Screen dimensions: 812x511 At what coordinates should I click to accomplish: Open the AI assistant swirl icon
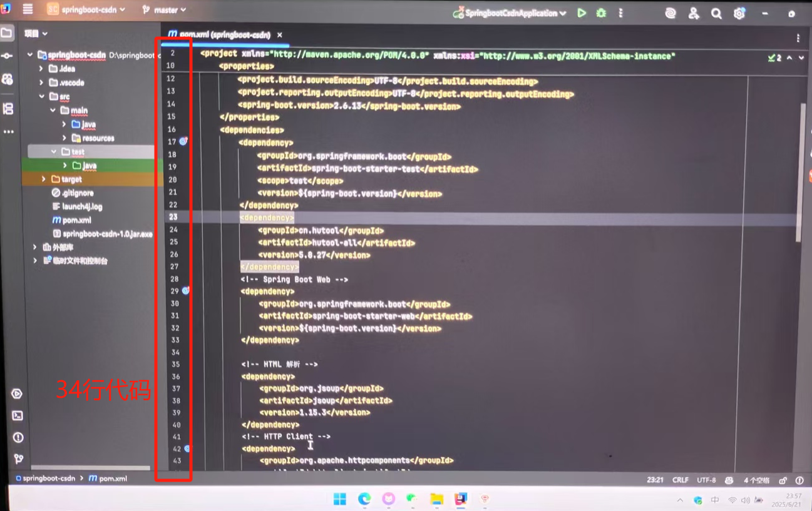point(671,13)
